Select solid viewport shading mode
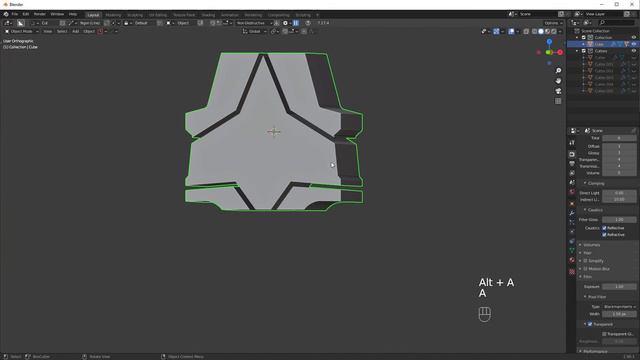The height and width of the screenshot is (360, 640). [541, 31]
